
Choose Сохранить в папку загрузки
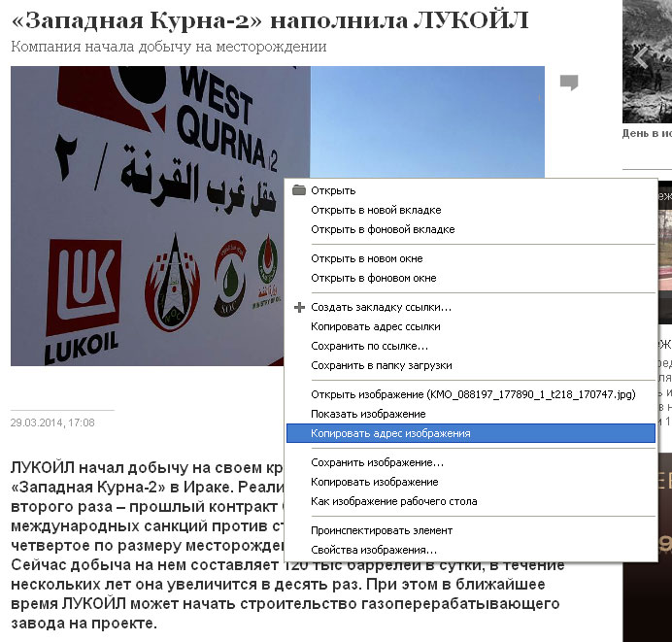click(x=471, y=365)
